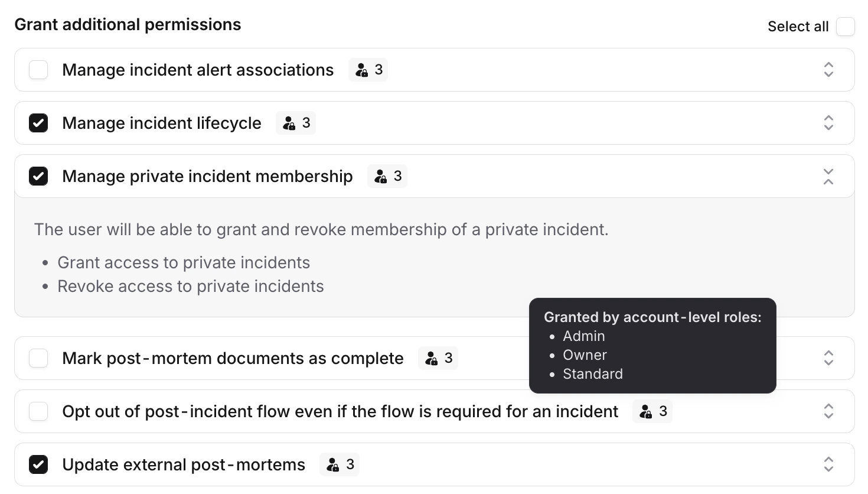Uncheck Manage private incident membership
868x494 pixels.
click(38, 175)
